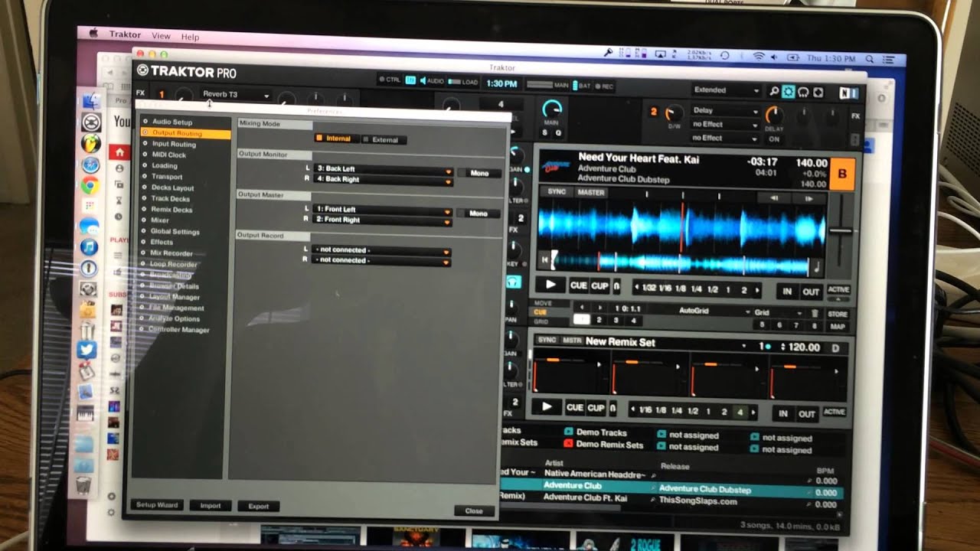Open the Reverb T3 effect dropdown
The height and width of the screenshot is (551, 980).
[236, 95]
